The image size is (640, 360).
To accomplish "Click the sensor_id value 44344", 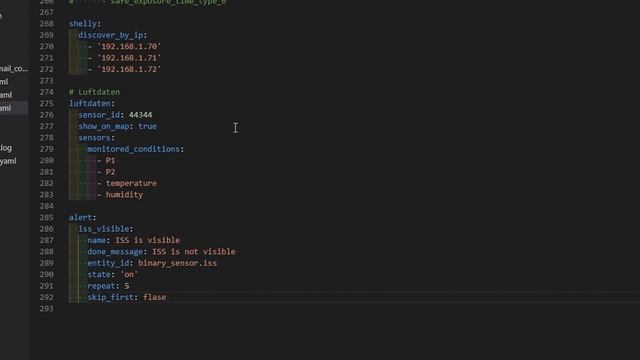I will pos(140,115).
